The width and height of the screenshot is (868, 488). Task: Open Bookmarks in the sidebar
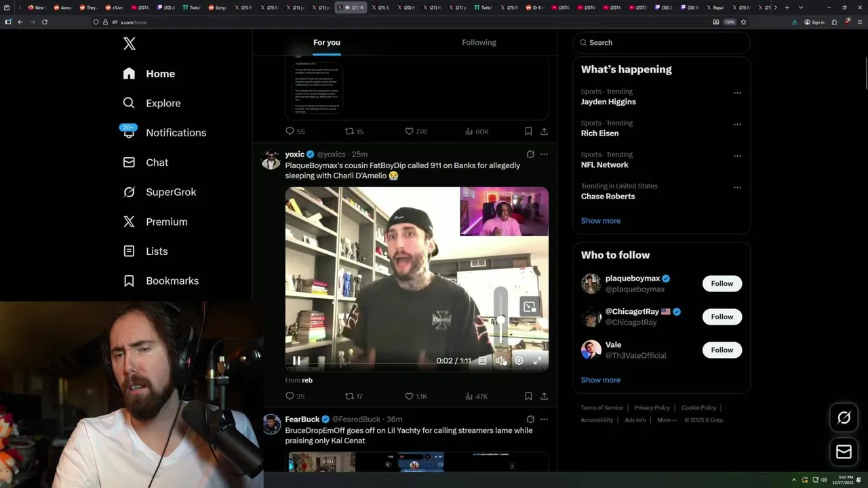[x=161, y=281]
